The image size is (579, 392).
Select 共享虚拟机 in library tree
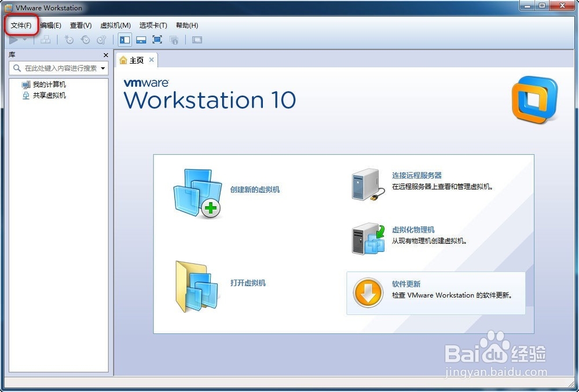(49, 96)
